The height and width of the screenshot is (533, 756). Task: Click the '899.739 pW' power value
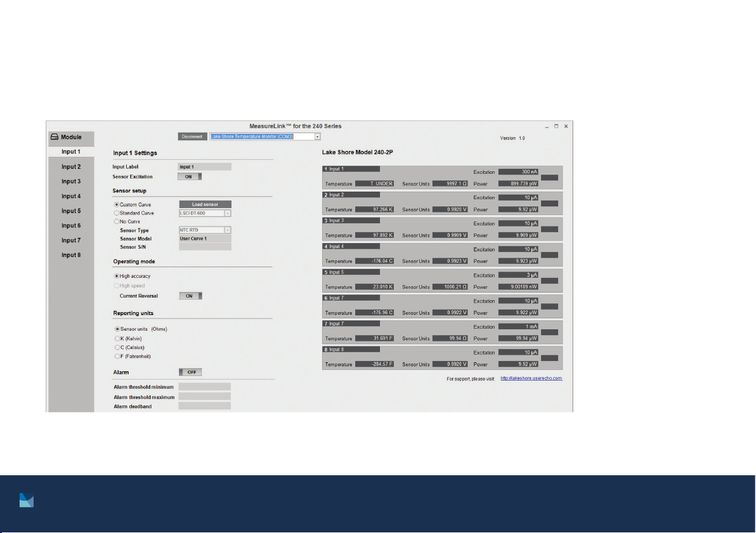pos(518,184)
